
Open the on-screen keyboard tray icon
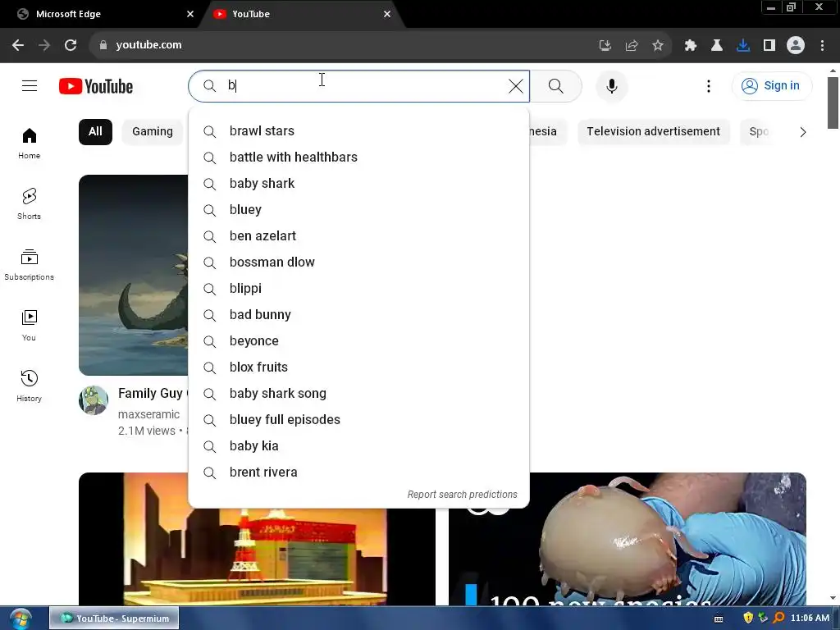719,619
